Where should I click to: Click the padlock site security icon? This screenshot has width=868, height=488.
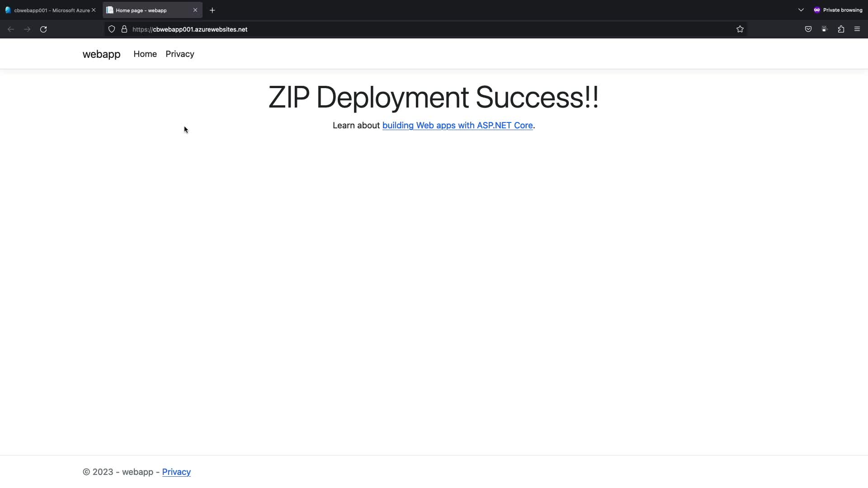(124, 29)
